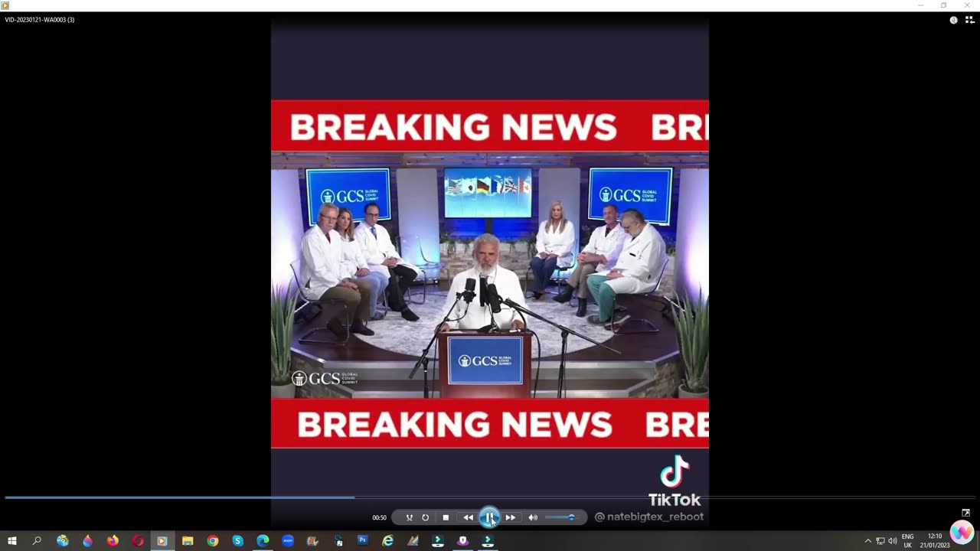The height and width of the screenshot is (551, 980).
Task: Open system volume control in the tray
Action: [893, 541]
